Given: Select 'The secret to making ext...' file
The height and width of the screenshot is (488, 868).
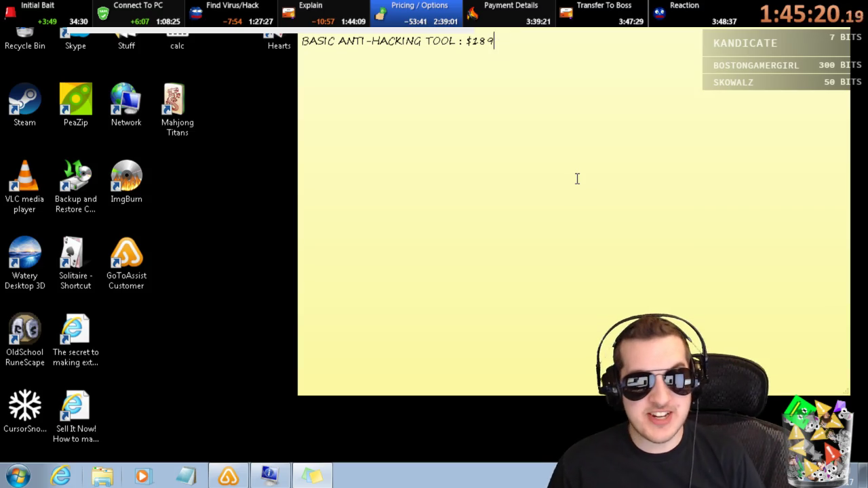Looking at the screenshot, I should (x=75, y=340).
